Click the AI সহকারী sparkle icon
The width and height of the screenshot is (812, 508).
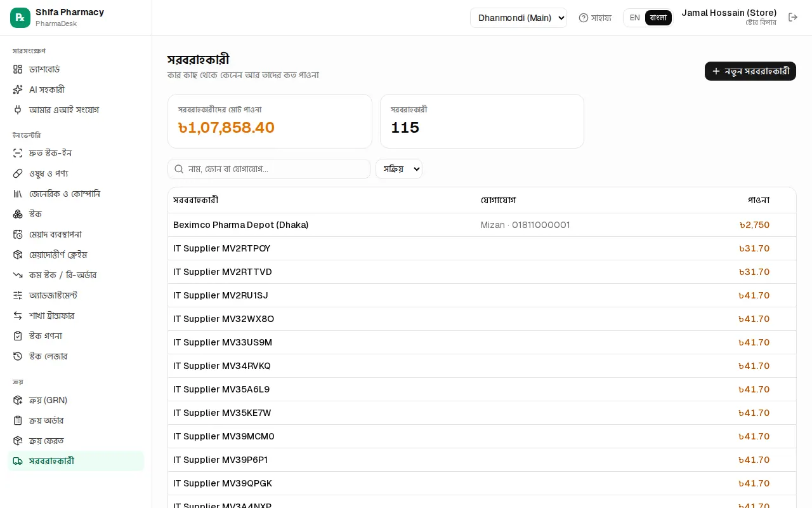click(x=18, y=90)
